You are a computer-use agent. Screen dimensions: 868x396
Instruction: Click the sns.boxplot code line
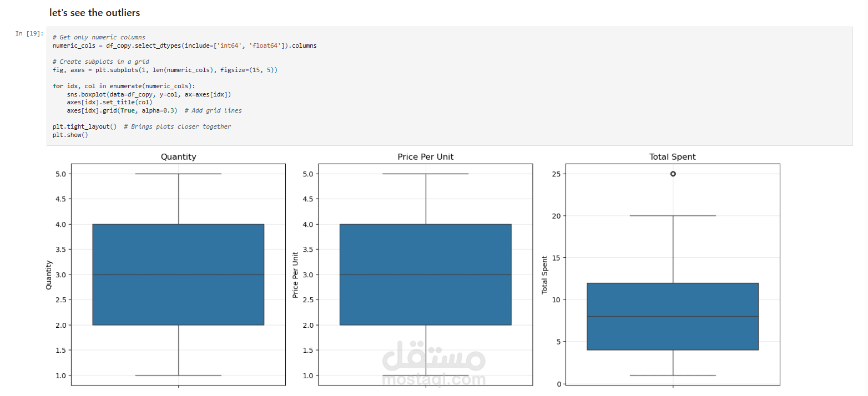click(149, 94)
